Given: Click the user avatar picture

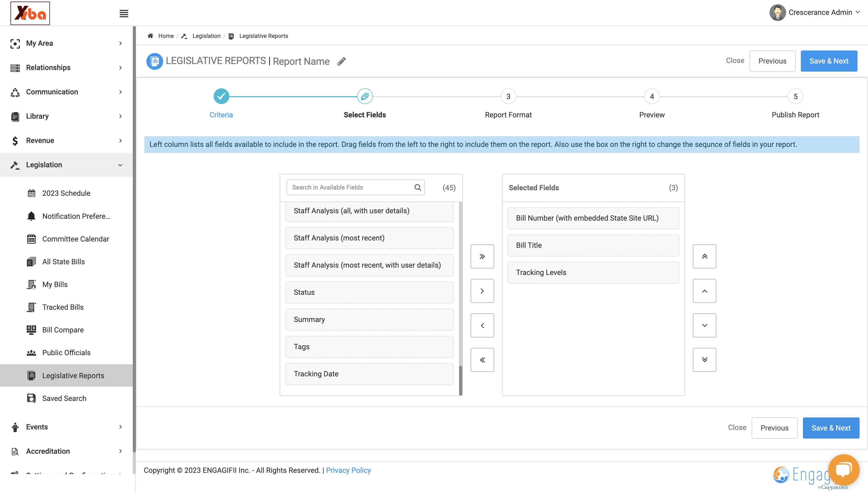Looking at the screenshot, I should point(777,13).
